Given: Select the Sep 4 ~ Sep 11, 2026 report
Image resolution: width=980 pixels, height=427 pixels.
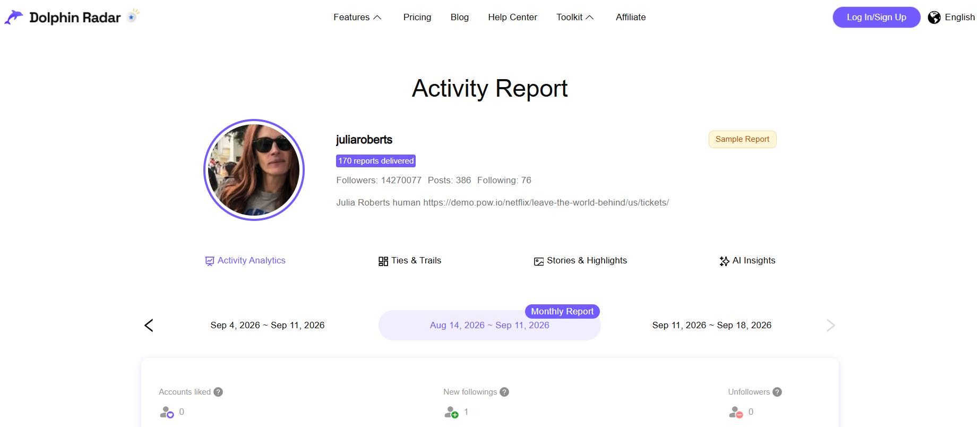Looking at the screenshot, I should click(x=268, y=325).
